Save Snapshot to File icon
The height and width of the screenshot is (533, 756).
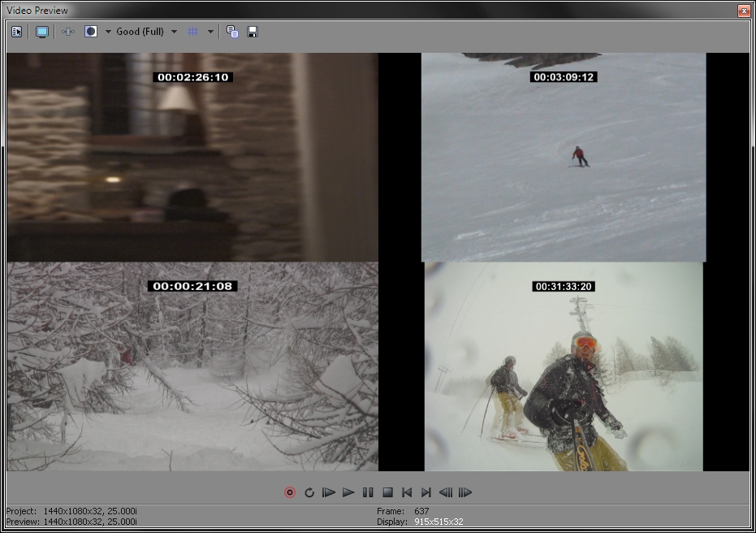(x=253, y=32)
